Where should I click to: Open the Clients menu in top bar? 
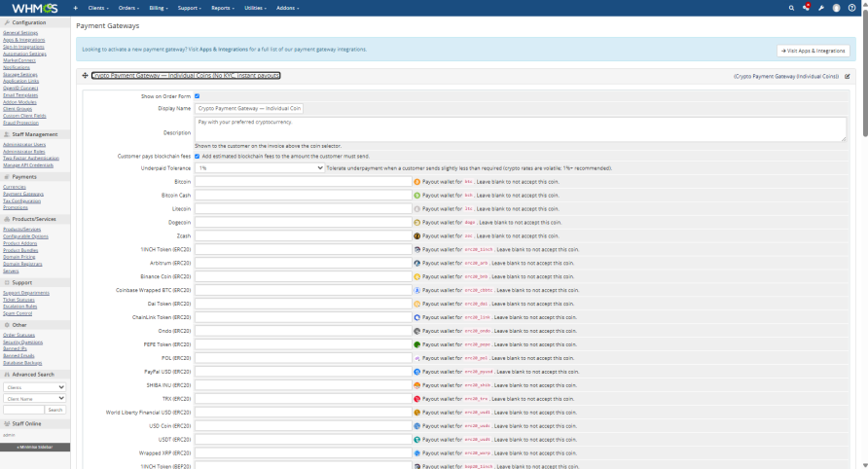tap(98, 9)
